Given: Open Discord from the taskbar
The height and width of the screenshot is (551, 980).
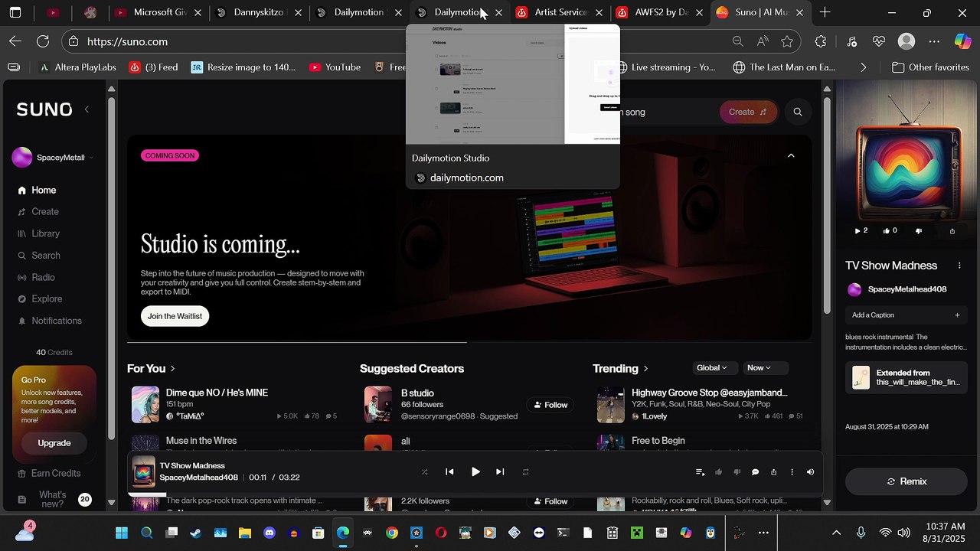Looking at the screenshot, I should (269, 533).
